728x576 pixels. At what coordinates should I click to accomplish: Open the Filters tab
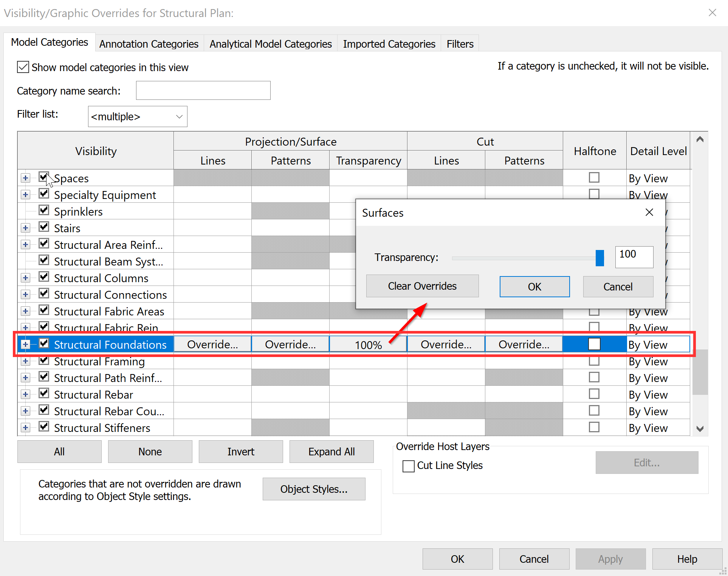459,43
